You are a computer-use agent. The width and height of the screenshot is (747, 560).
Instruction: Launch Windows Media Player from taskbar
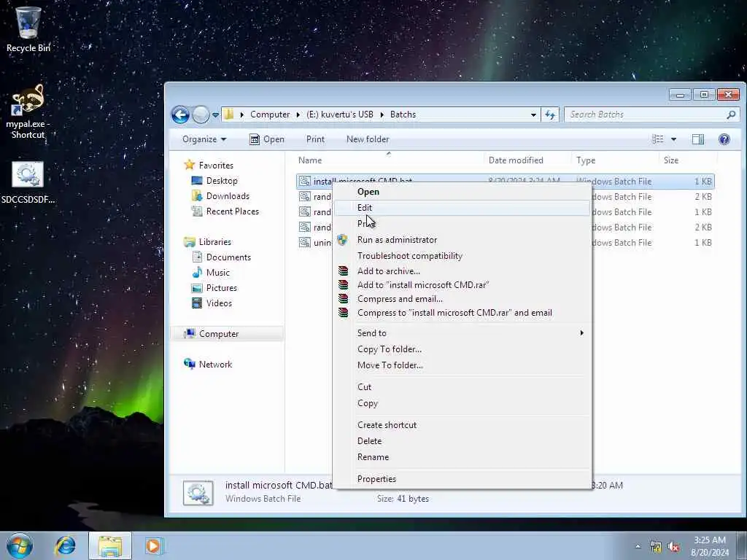(x=153, y=545)
